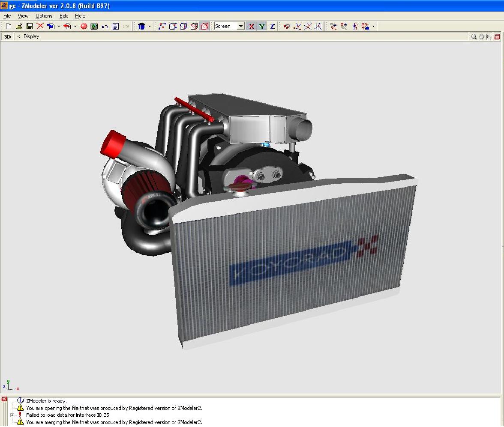This screenshot has width=504, height=427.
Task: Expand the 'Failed to load data' log entry
Action: coord(12,415)
